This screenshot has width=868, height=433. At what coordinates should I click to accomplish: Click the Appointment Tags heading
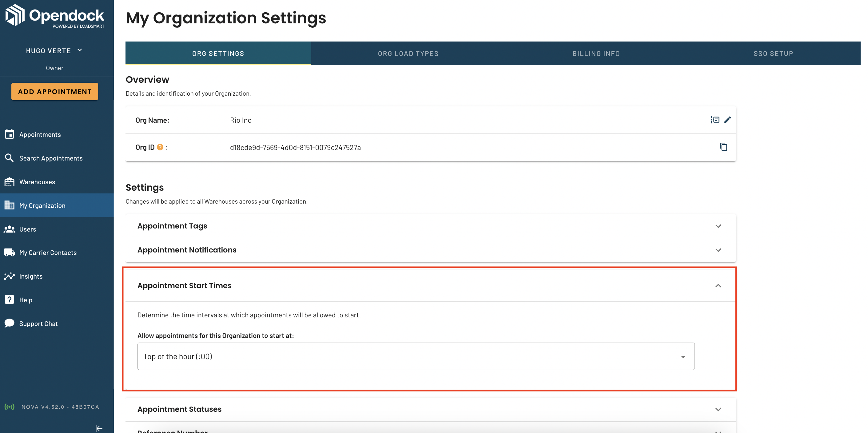coord(172,226)
